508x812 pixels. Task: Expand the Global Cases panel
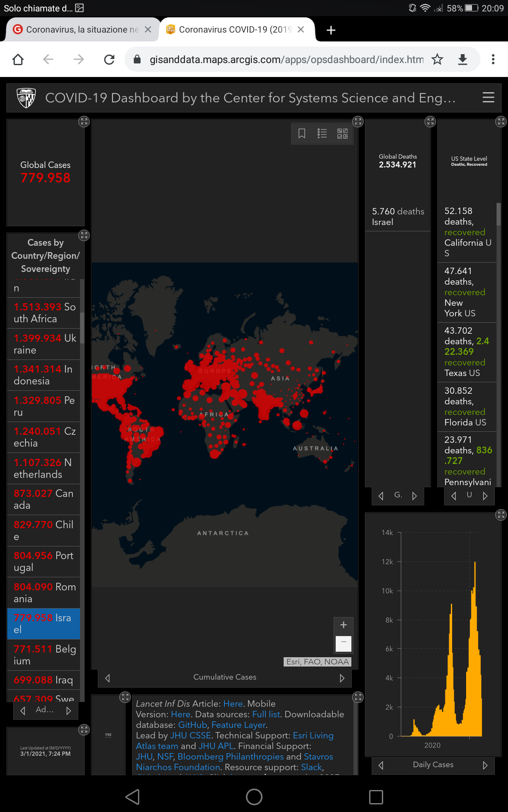(84, 122)
